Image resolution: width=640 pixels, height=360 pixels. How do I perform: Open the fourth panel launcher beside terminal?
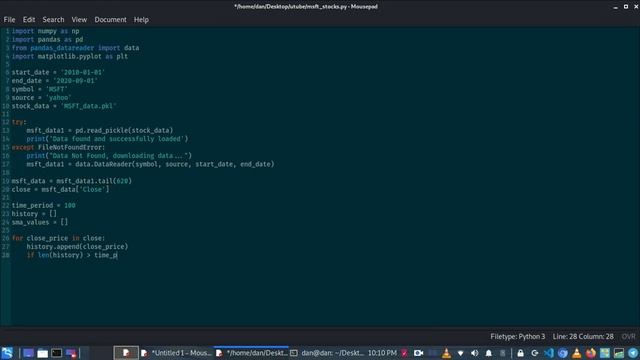coord(71,353)
